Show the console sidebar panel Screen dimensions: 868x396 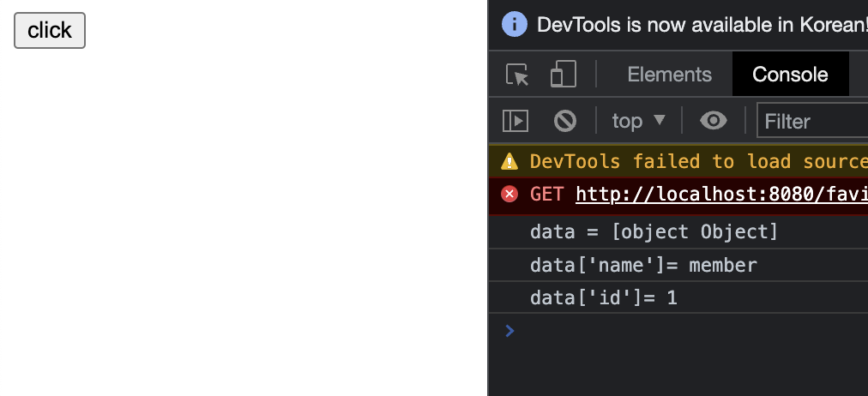pos(515,121)
